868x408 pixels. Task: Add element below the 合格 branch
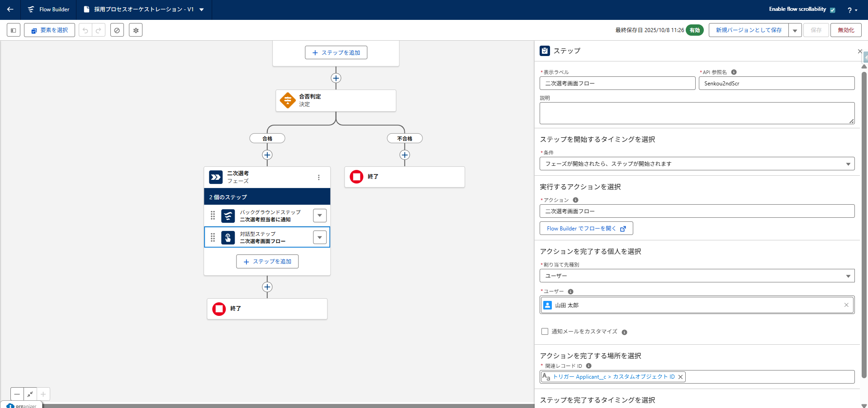(267, 155)
